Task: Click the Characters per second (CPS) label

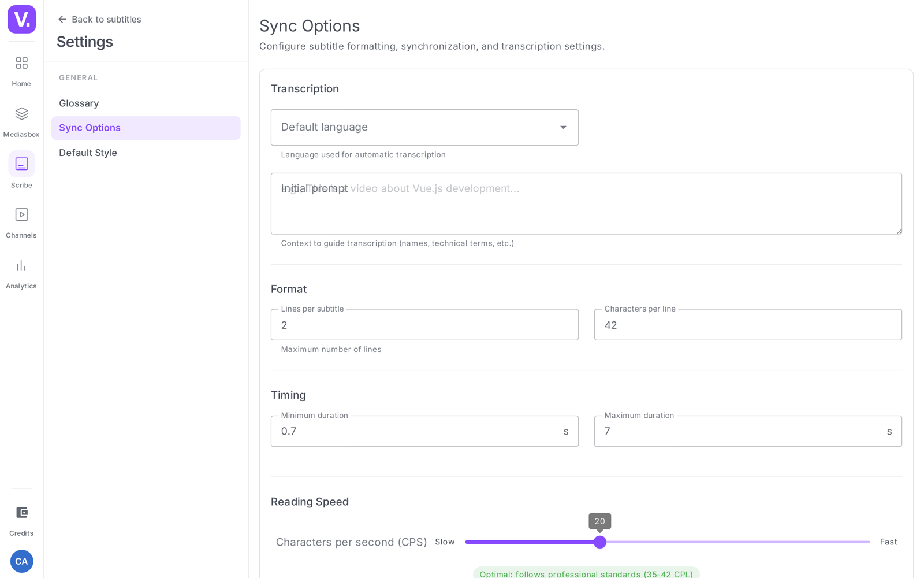Action: point(351,542)
